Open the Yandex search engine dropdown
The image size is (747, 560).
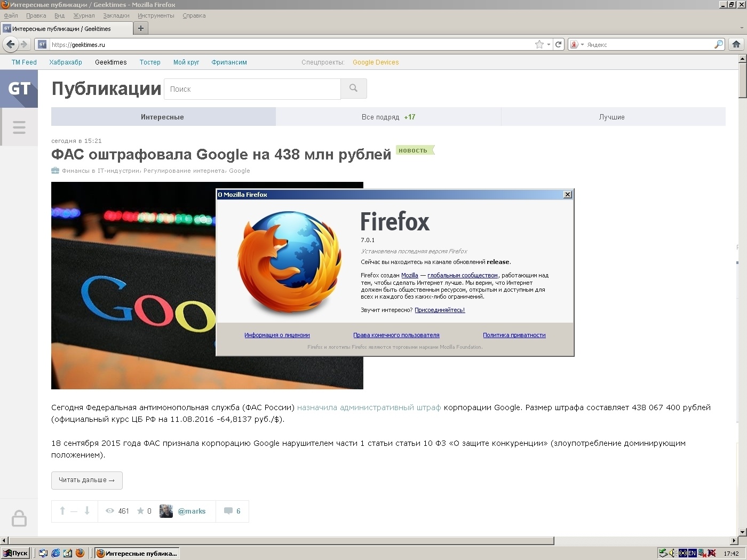point(582,45)
